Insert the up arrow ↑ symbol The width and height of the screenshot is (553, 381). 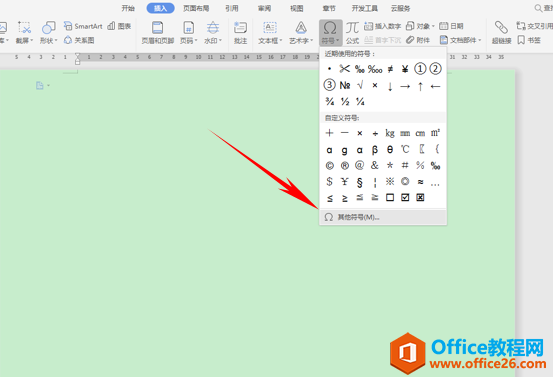tap(420, 86)
